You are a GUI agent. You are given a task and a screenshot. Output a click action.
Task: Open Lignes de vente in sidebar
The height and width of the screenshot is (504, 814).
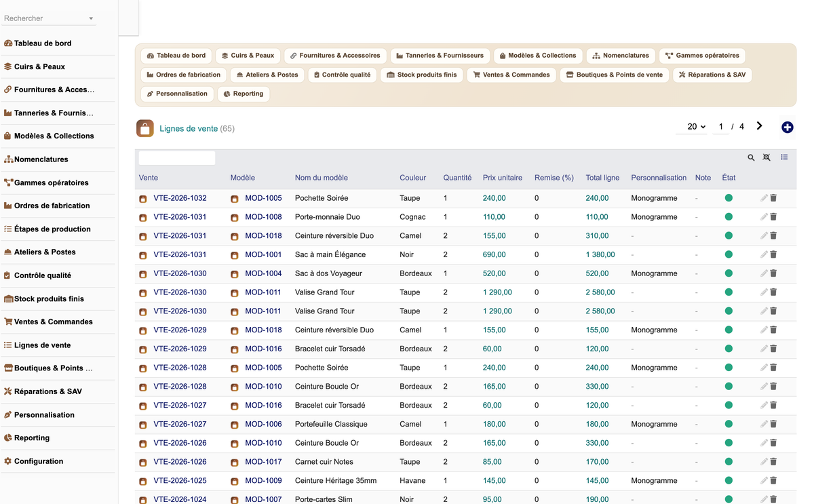point(42,345)
